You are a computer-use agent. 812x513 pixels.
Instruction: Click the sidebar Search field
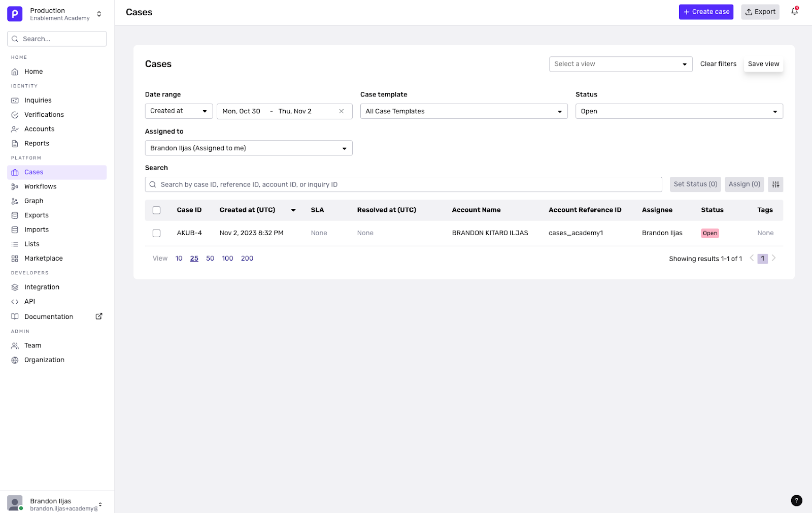click(x=57, y=39)
